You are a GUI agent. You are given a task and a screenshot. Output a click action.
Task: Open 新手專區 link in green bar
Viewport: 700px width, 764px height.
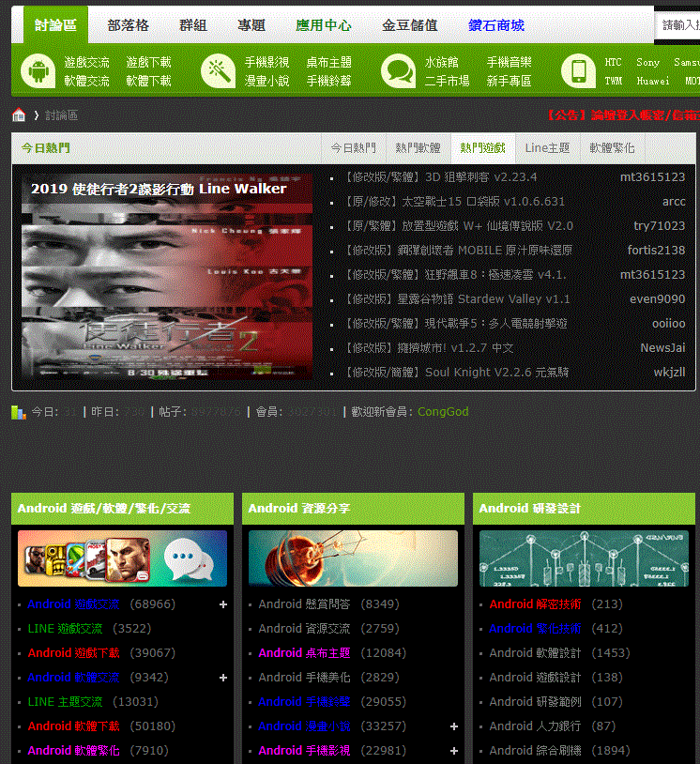(x=509, y=81)
